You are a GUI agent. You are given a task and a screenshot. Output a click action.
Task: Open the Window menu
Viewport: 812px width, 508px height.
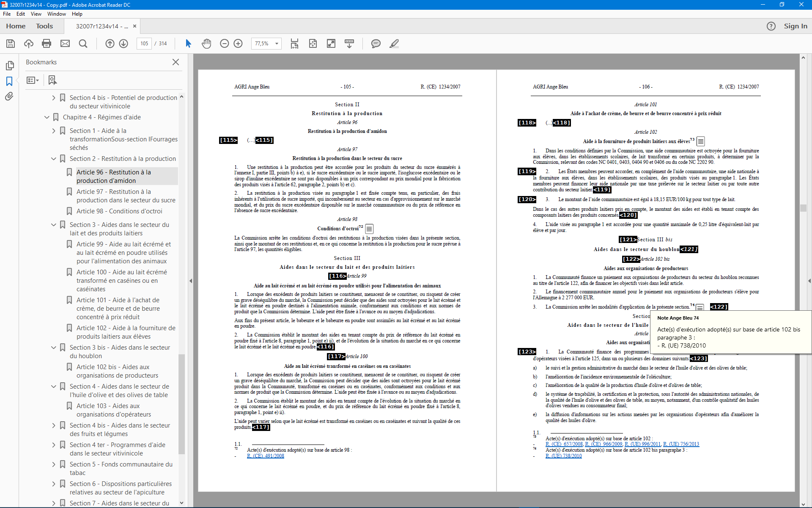(57, 14)
